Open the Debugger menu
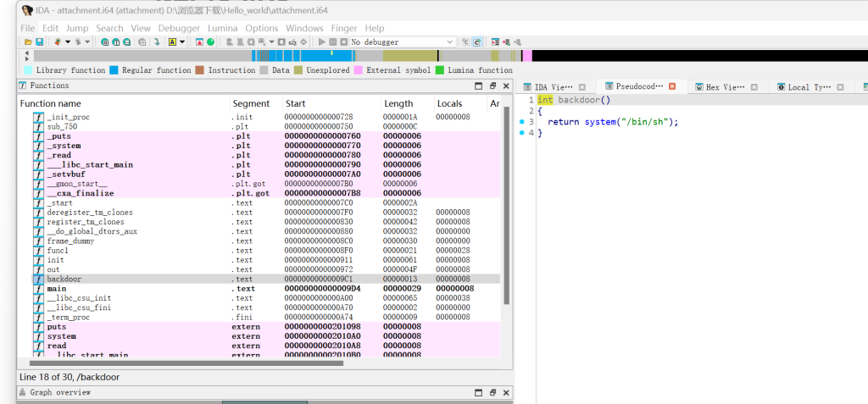Image resolution: width=868 pixels, height=404 pixels. point(179,28)
